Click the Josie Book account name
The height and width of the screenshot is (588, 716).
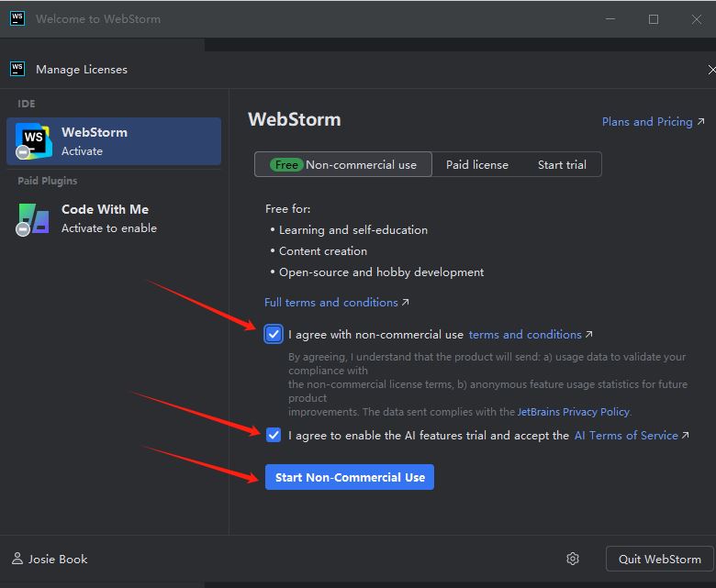click(58, 560)
